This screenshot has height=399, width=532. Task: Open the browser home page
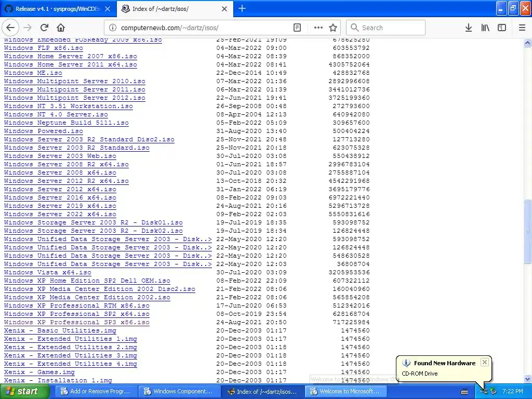click(61, 28)
